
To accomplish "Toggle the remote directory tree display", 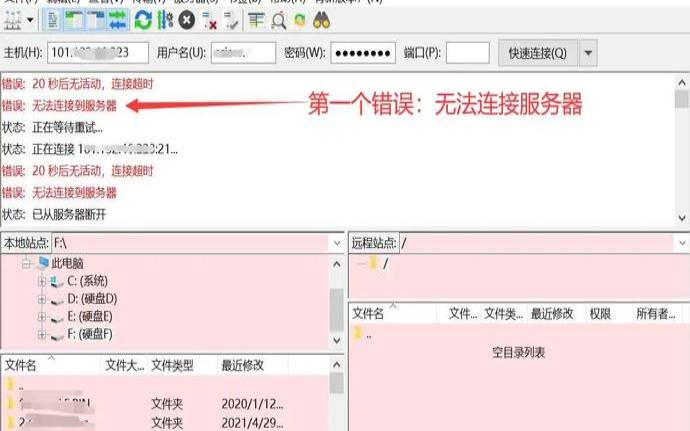I will (x=96, y=20).
